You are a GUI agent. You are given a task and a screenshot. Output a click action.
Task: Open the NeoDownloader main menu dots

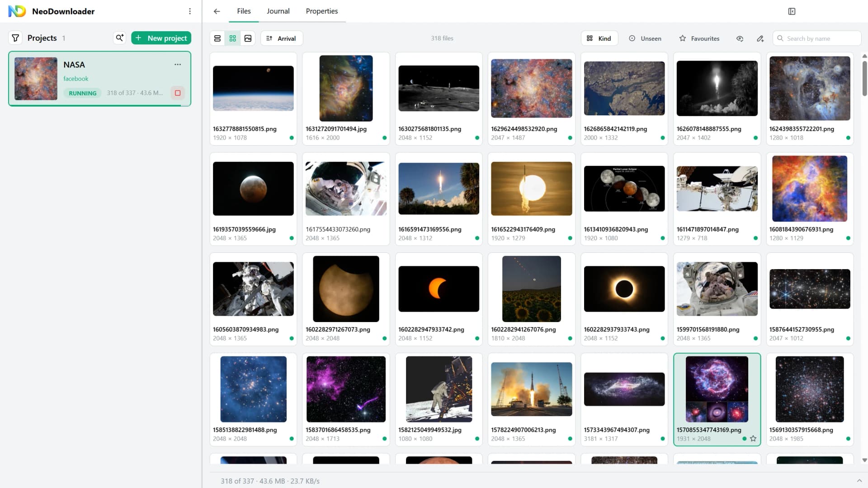click(x=190, y=11)
